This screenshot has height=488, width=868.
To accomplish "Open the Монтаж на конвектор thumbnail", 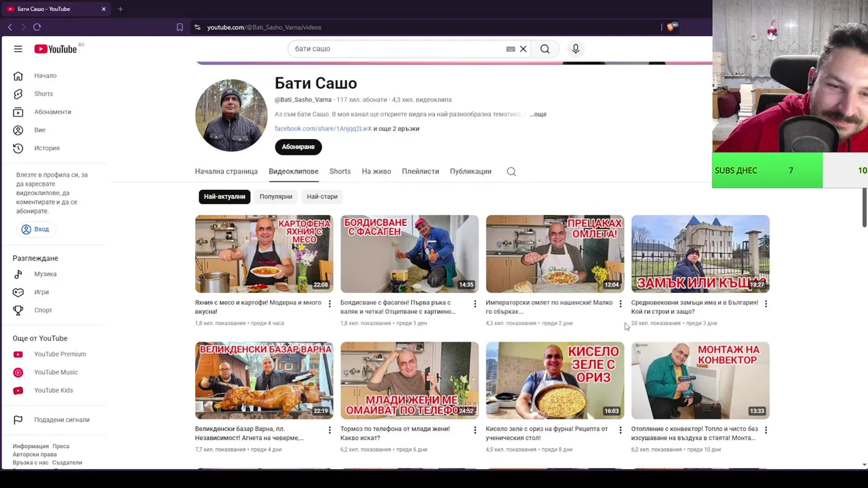I will (700, 380).
